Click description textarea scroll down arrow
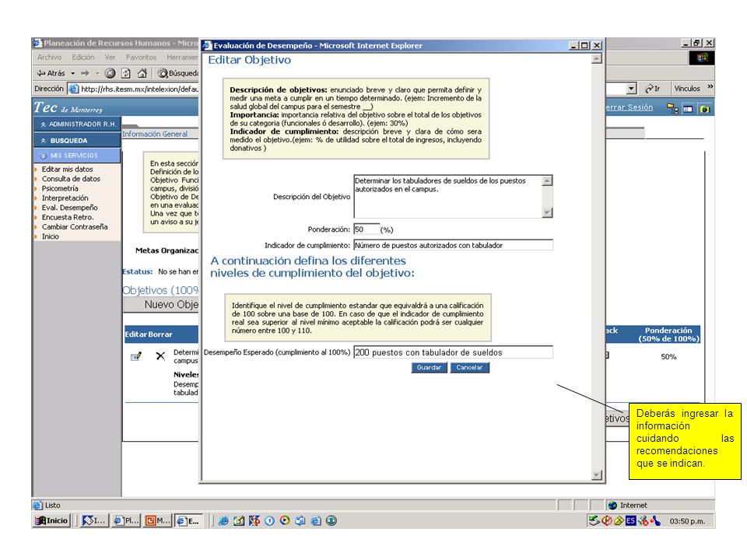The width and height of the screenshot is (747, 560). 547,213
